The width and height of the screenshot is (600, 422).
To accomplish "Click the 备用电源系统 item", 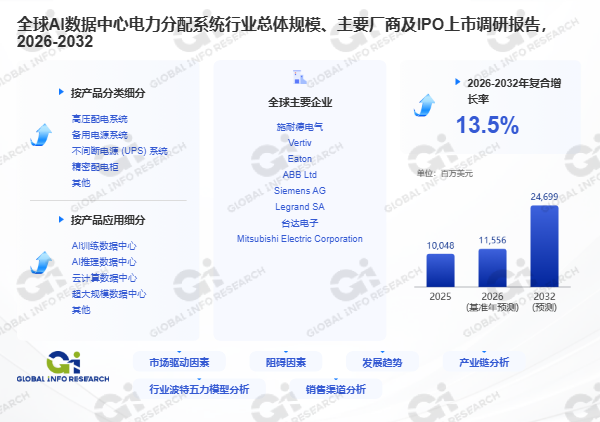I will tap(99, 135).
